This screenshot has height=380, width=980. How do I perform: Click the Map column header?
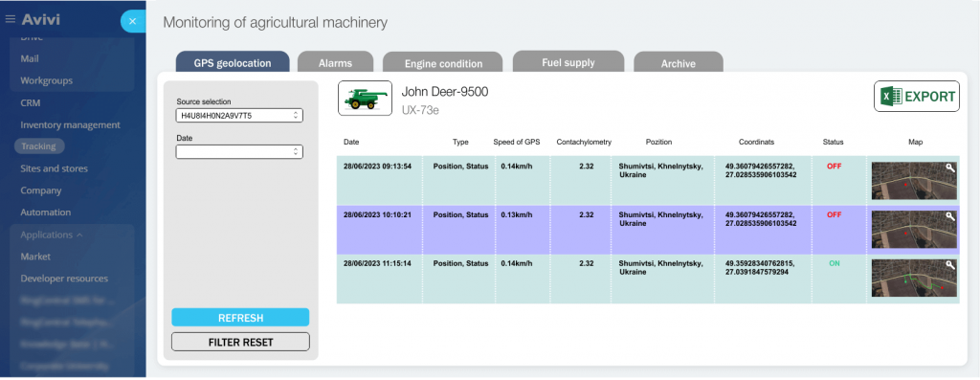[915, 143]
